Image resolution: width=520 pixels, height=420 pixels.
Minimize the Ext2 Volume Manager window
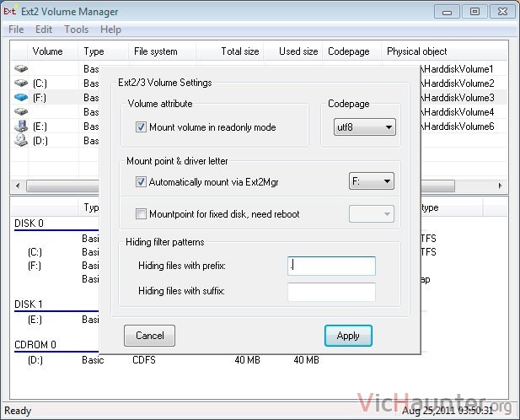tap(447, 12)
